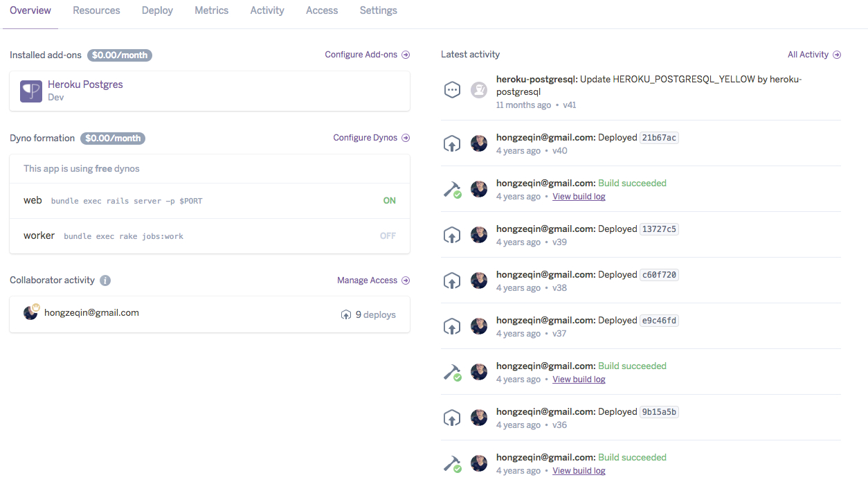868x482 pixels.
Task: Click the arrow icon beside Configure Add-ons
Action: coord(406,55)
